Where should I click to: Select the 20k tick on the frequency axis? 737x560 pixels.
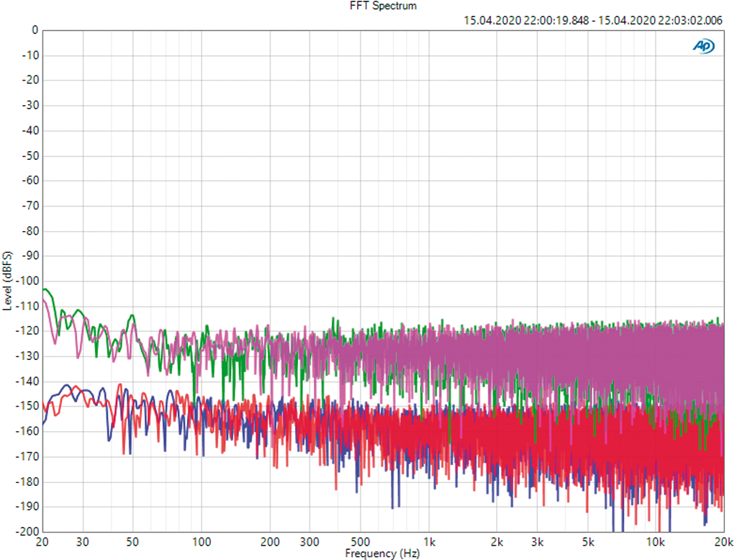pos(723,541)
